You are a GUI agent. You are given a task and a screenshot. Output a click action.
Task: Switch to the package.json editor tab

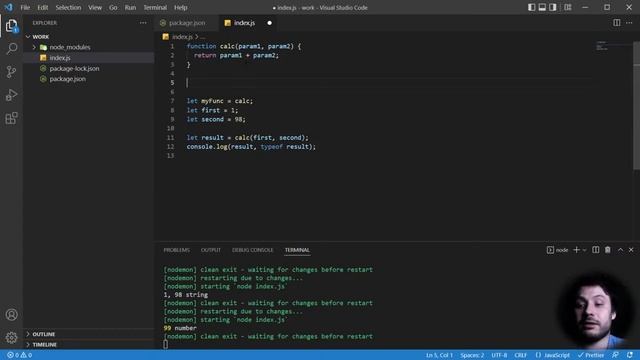(x=187, y=23)
